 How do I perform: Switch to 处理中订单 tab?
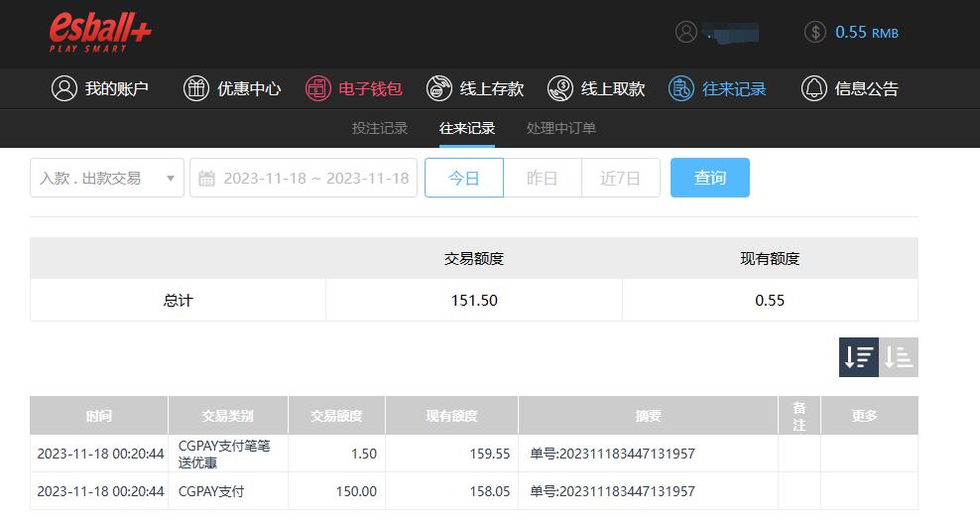coord(560,128)
